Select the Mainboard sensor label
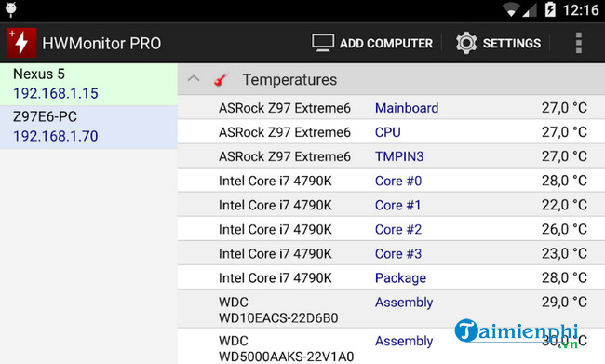The height and width of the screenshot is (364, 605). tap(407, 108)
